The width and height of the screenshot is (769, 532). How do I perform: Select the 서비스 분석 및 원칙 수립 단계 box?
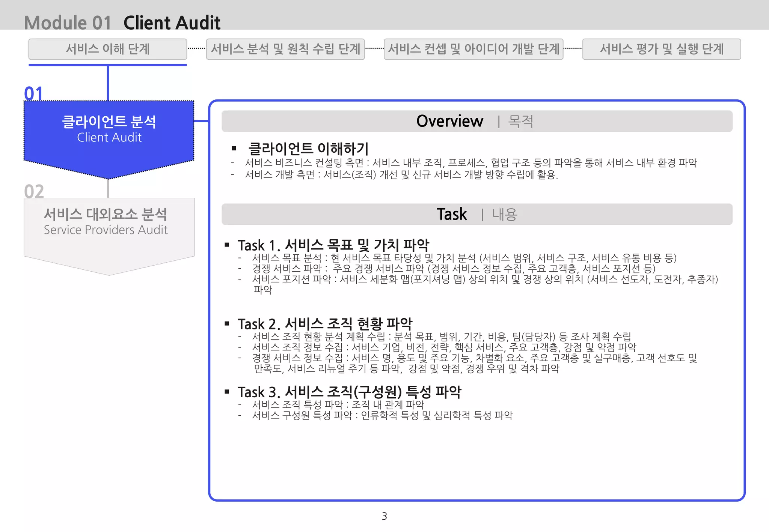pos(285,49)
